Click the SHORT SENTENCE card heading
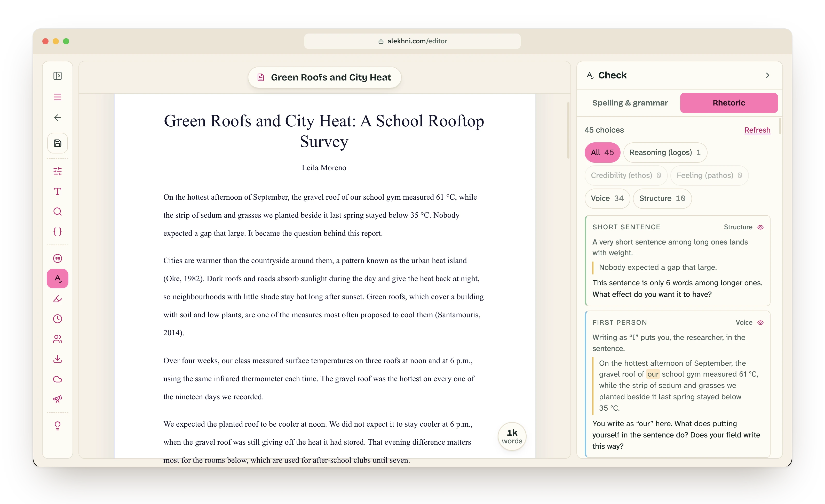Screen dimensions: 825x504 pos(626,227)
